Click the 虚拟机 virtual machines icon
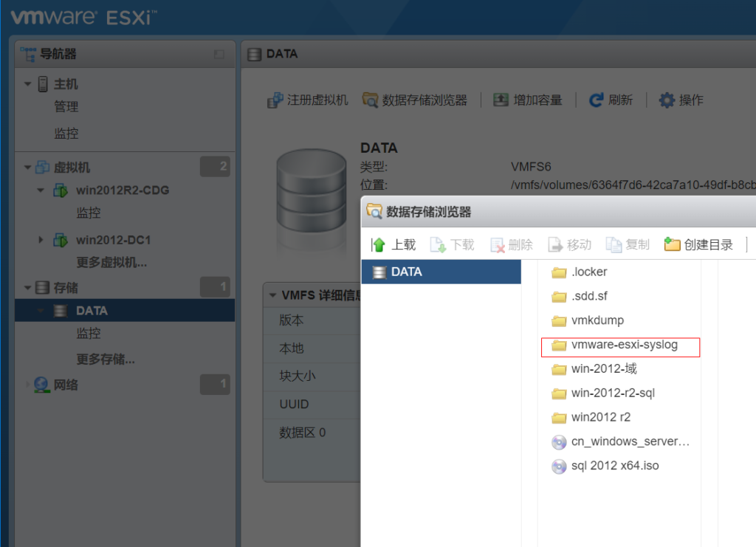 [x=42, y=168]
